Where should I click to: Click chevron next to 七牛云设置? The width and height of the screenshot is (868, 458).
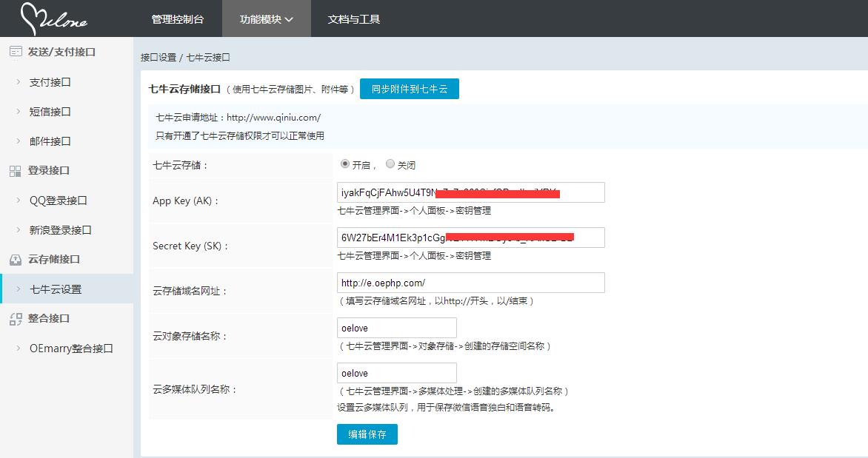tap(19, 289)
